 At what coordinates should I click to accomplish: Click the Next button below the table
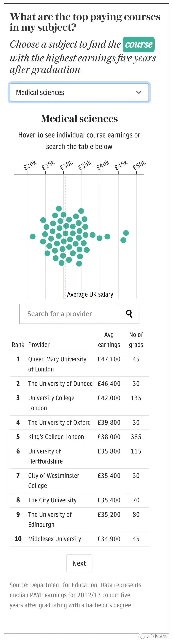tap(79, 563)
